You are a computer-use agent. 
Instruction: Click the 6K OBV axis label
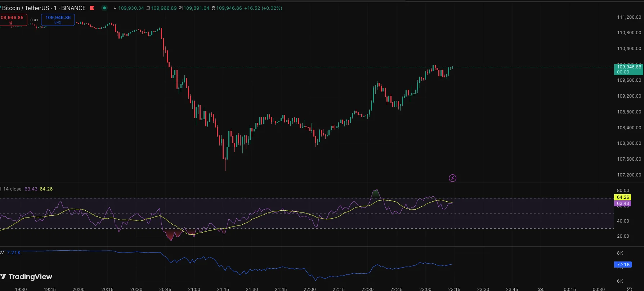click(x=620, y=281)
